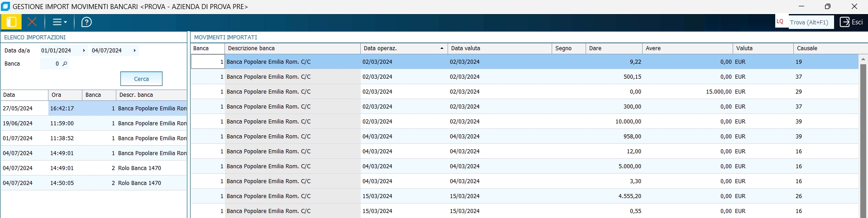Click the scrollbar up arrow

pos(863,59)
